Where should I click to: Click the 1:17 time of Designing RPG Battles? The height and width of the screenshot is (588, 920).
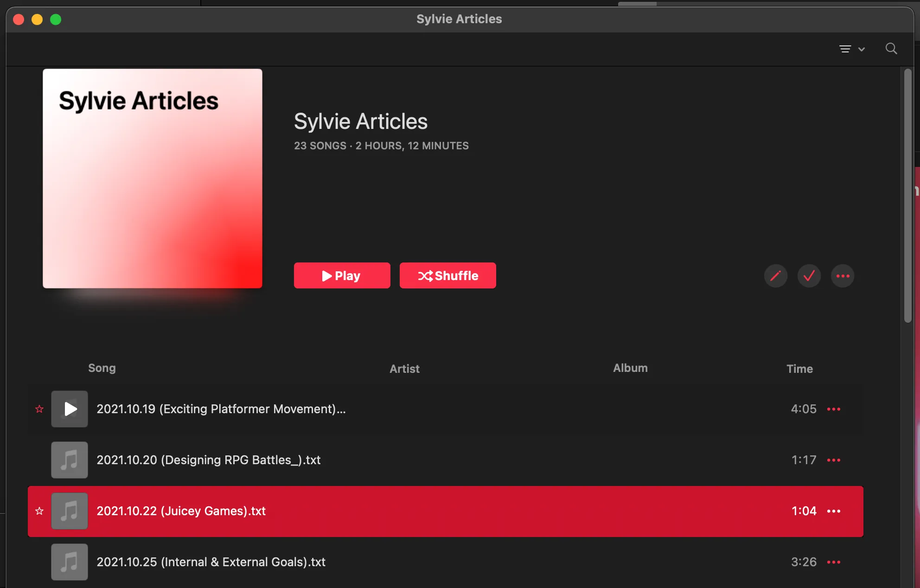click(x=804, y=460)
